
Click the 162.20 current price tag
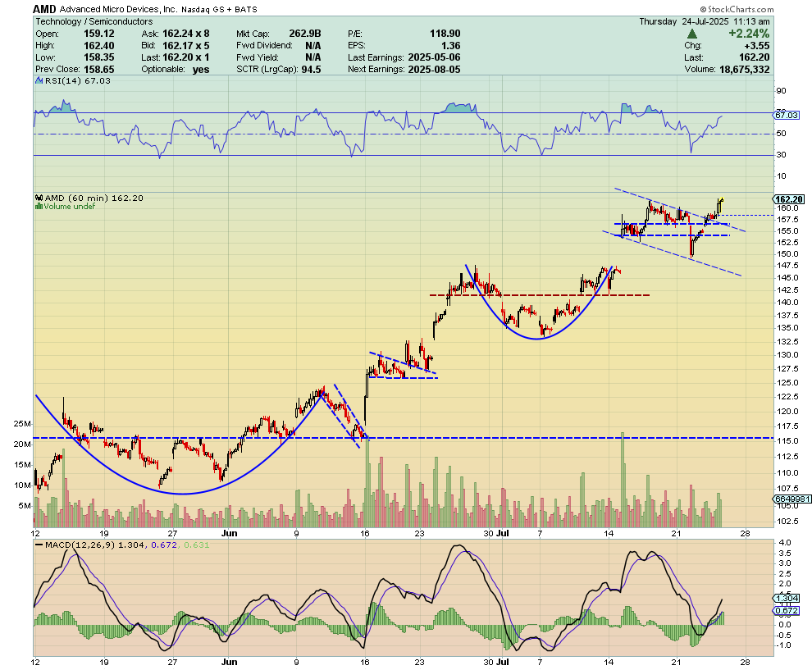(789, 199)
